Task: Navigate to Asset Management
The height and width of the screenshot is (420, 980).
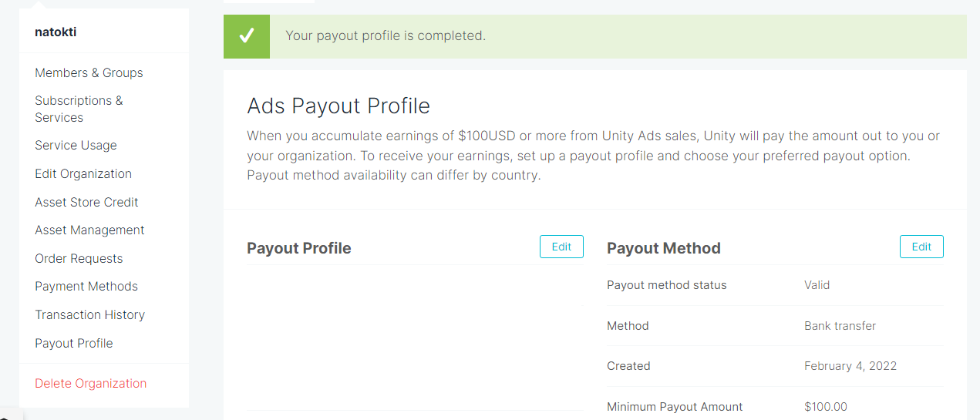Action: [x=89, y=230]
